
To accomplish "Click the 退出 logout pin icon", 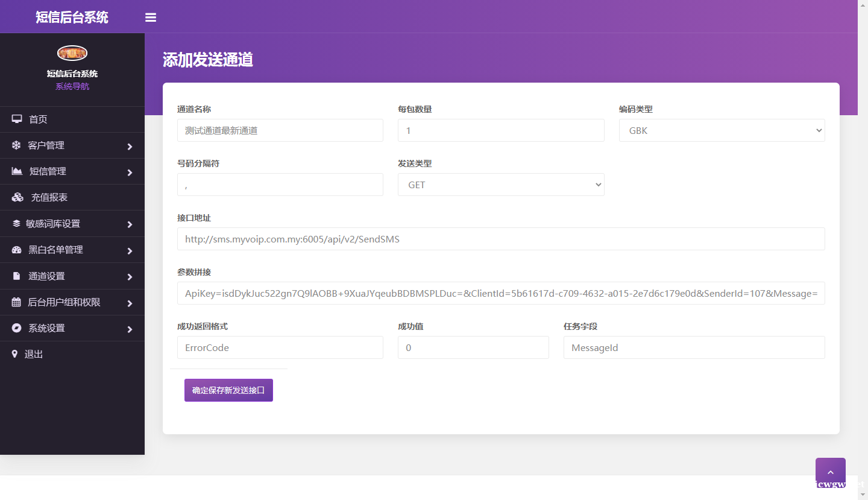I will coord(16,354).
